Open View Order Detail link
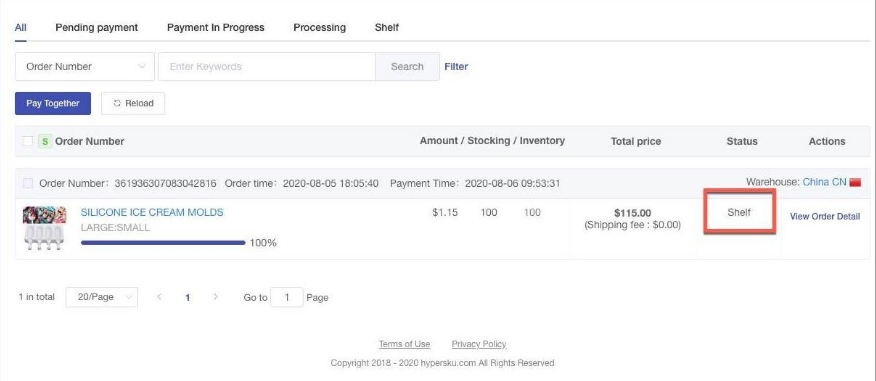Screen dimensions: 876x381 [x=825, y=217]
